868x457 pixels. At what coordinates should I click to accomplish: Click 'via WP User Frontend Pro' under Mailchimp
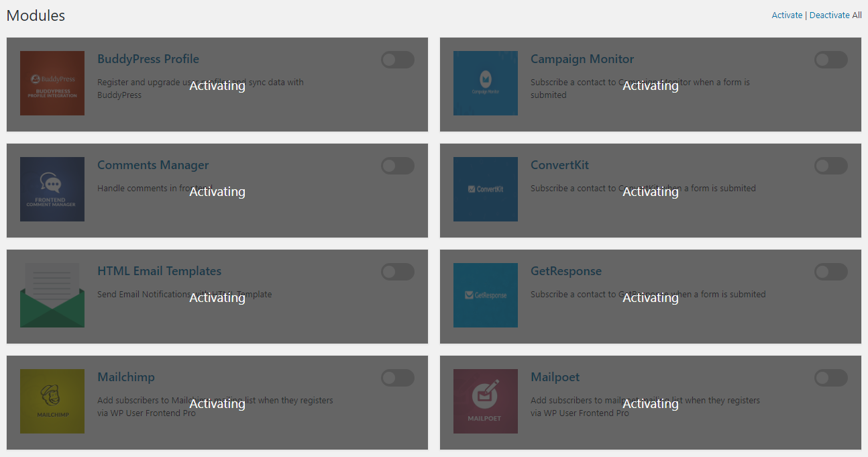pos(146,413)
